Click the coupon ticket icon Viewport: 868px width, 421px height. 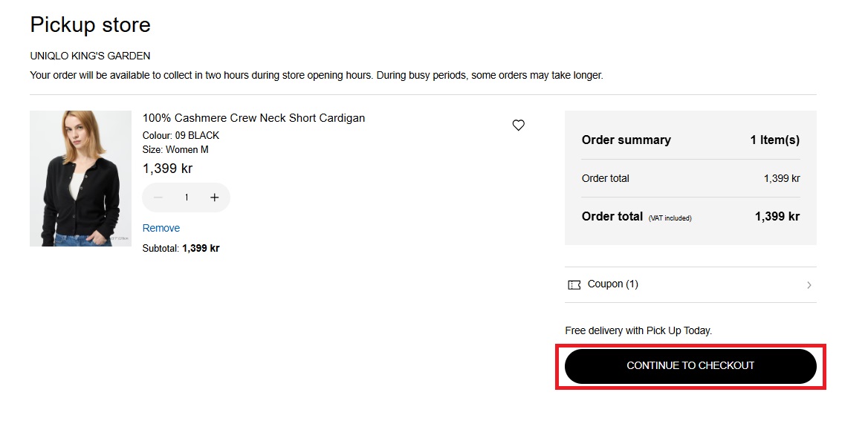coord(574,284)
